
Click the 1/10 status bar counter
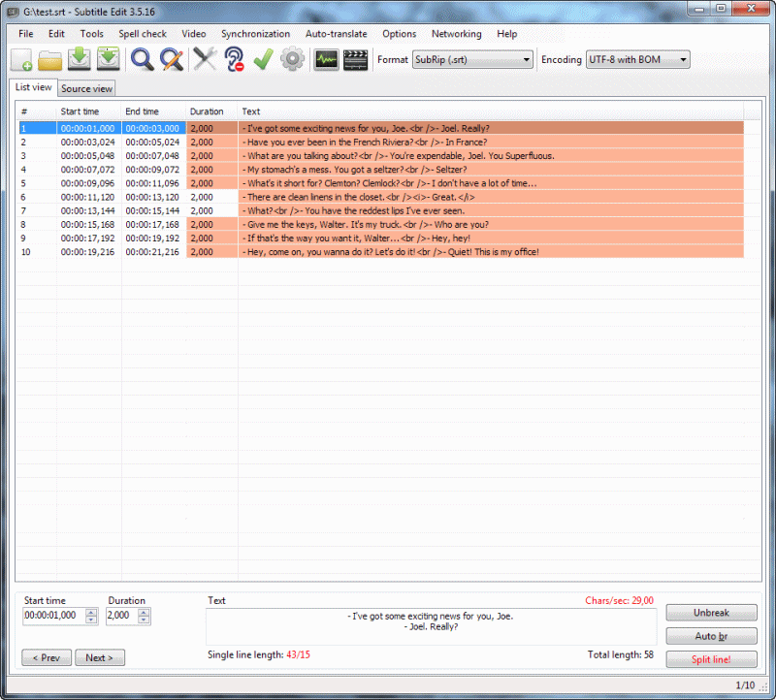[745, 685]
